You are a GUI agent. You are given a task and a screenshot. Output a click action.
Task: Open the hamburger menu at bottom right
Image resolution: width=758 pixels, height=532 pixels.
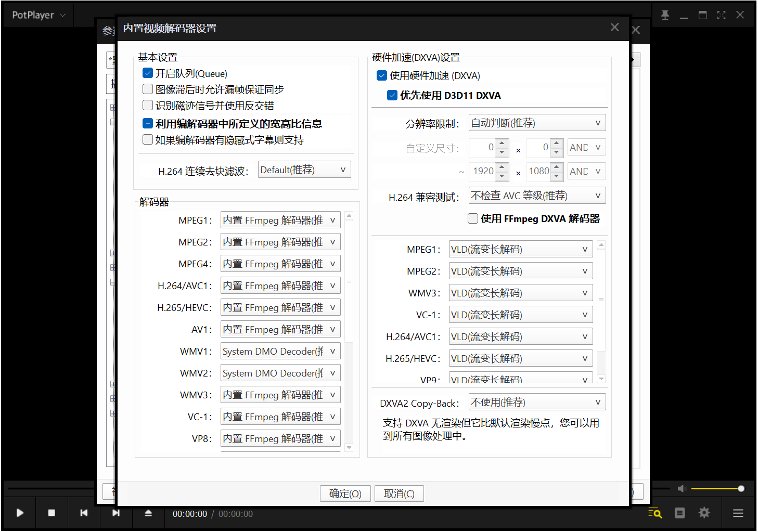738,513
